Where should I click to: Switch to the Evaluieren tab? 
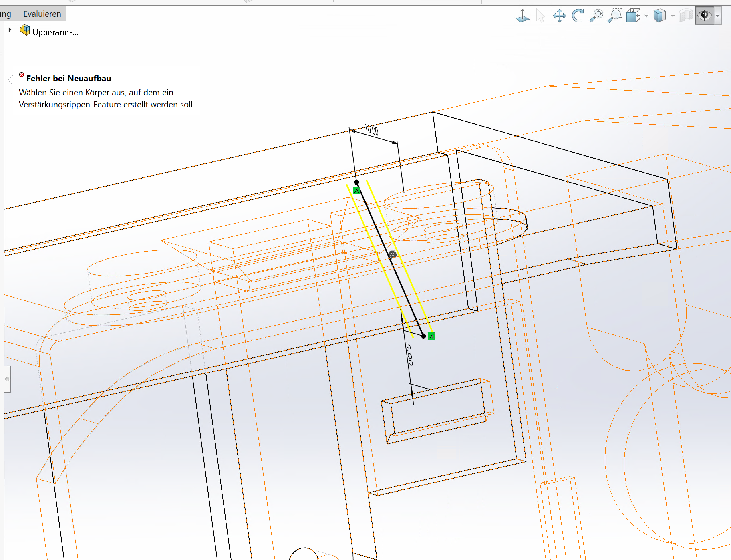point(42,14)
